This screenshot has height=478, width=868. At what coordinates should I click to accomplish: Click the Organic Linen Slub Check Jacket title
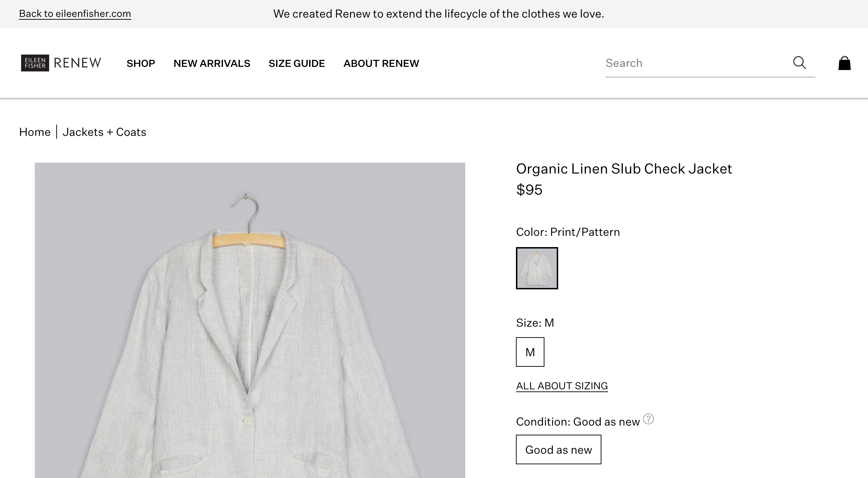[624, 169]
